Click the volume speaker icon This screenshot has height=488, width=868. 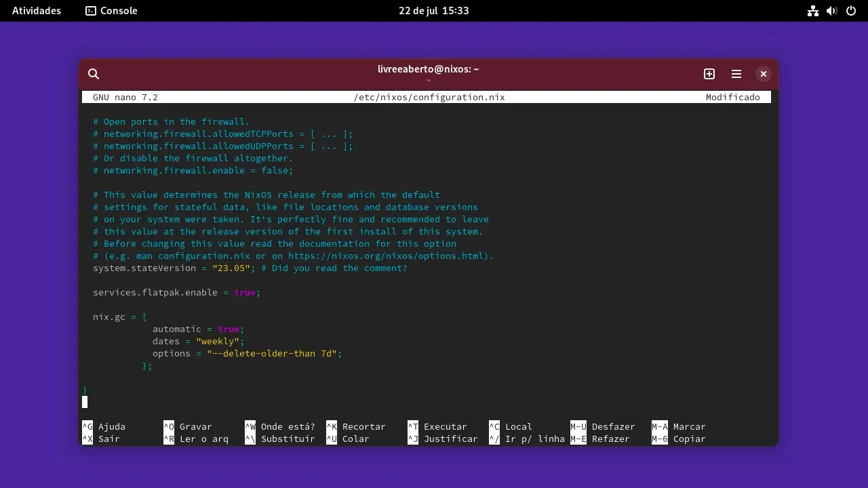tap(832, 11)
